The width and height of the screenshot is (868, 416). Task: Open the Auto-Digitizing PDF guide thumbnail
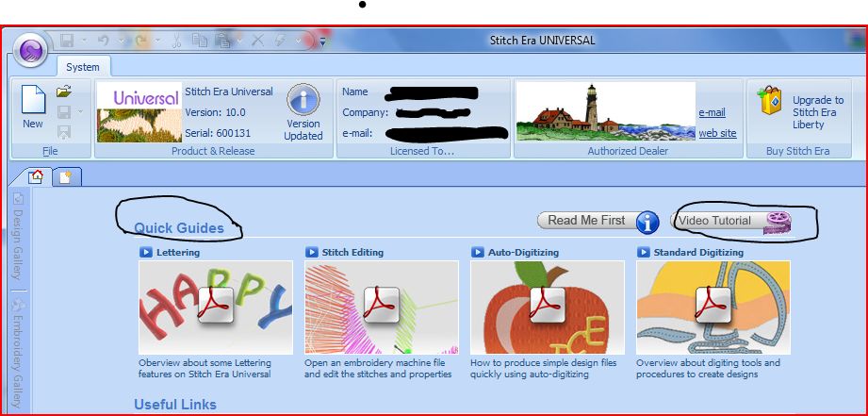pos(548,308)
